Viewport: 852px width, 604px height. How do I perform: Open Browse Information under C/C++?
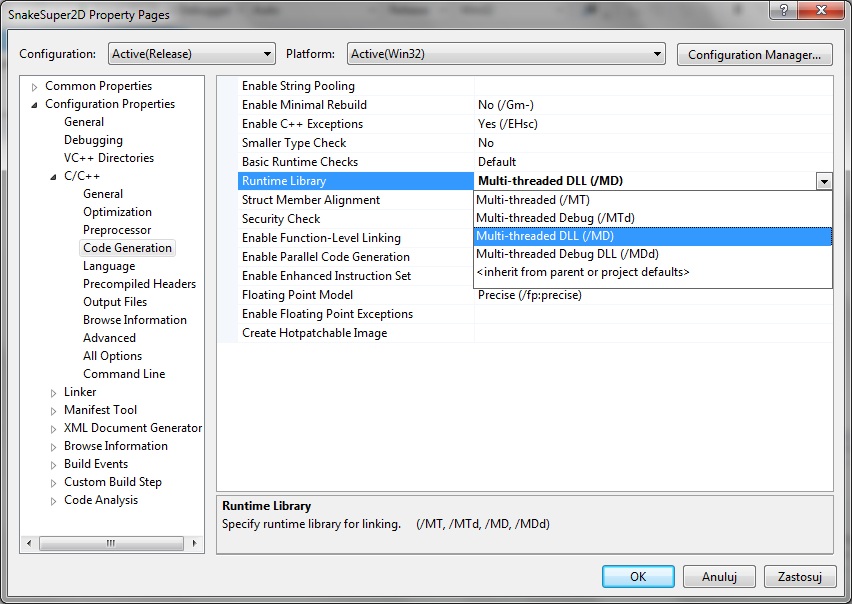[135, 319]
